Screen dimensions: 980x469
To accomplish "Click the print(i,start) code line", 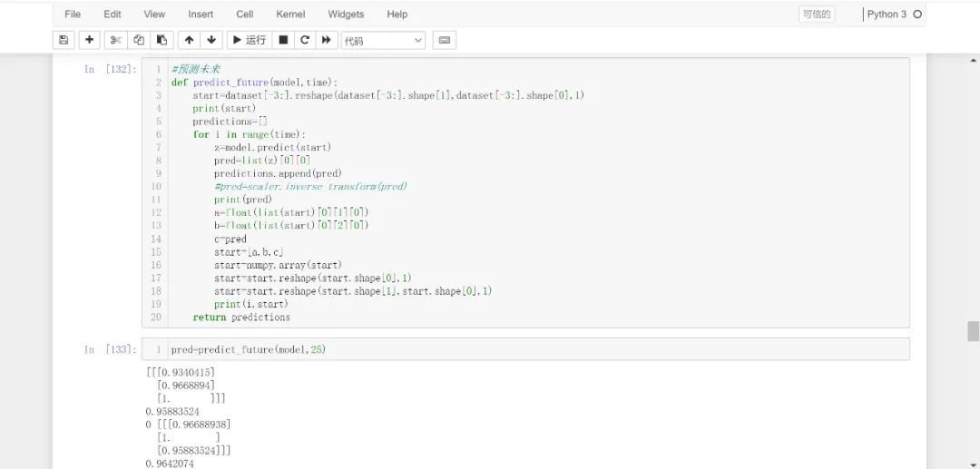I will [251, 304].
